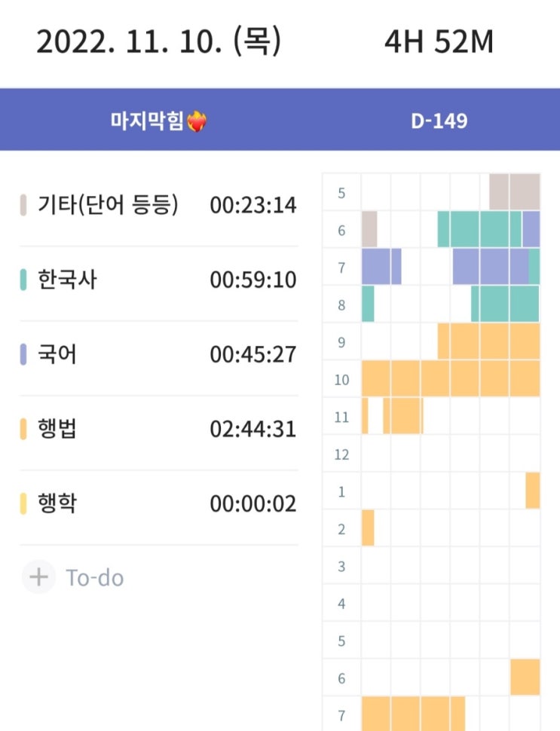Tap the heart emoji in the banner
Viewport: 560px width, 731px height.
coord(196,121)
